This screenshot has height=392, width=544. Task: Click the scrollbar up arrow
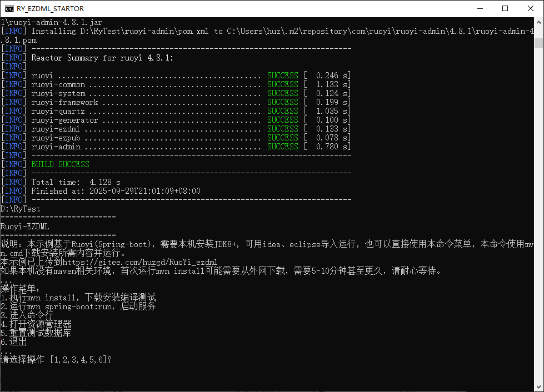pyautogui.click(x=539, y=22)
